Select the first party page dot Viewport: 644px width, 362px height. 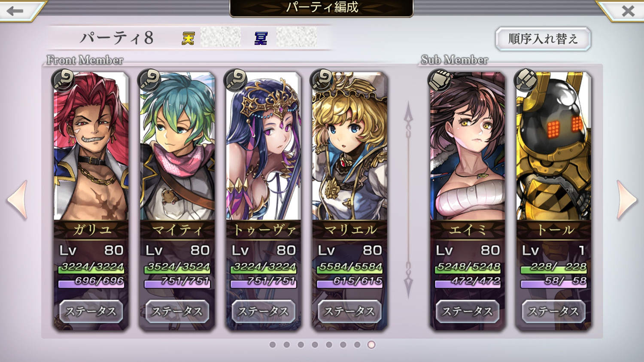coord(273,344)
